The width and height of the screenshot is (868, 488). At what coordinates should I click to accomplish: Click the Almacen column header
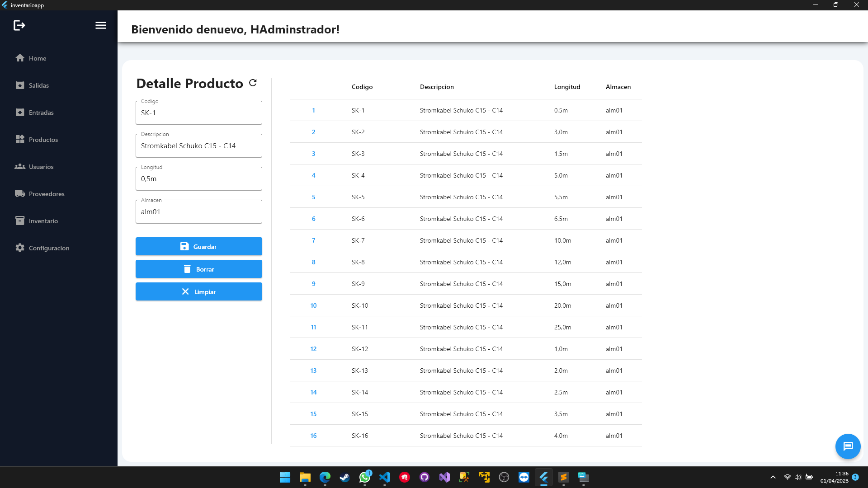pos(618,87)
